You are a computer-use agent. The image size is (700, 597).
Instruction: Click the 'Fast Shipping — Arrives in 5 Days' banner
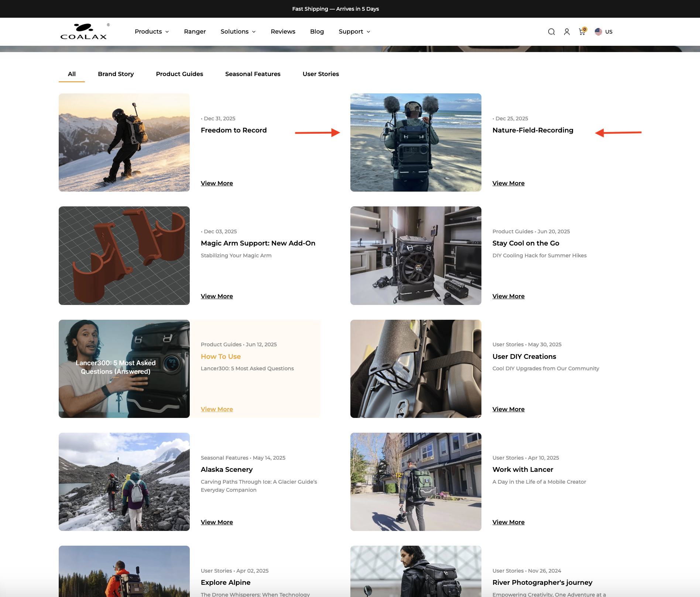click(336, 9)
